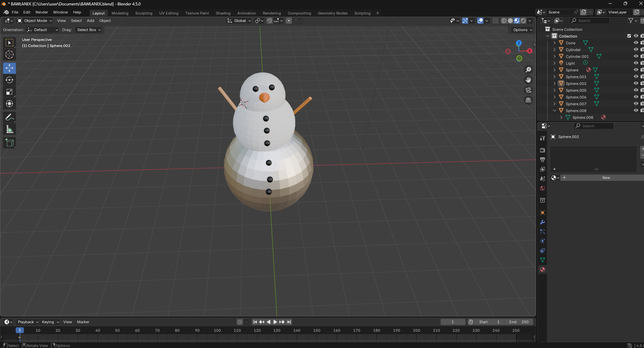The height and width of the screenshot is (348, 644).
Task: Open the Object Mode dropdown
Action: tap(35, 21)
